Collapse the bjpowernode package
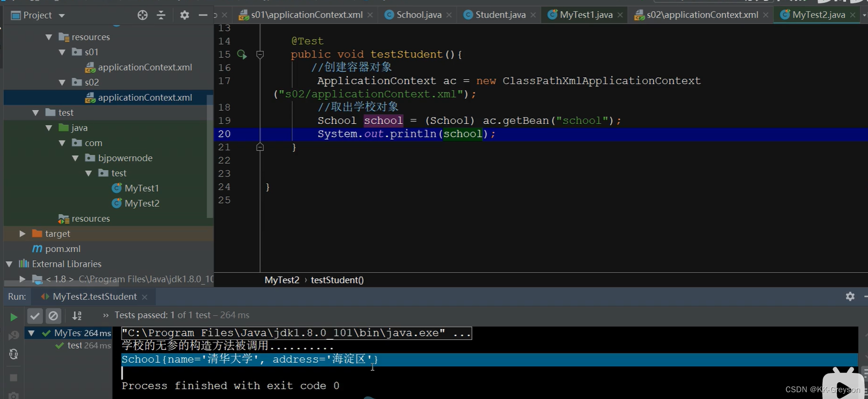The height and width of the screenshot is (399, 868). pyautogui.click(x=75, y=158)
